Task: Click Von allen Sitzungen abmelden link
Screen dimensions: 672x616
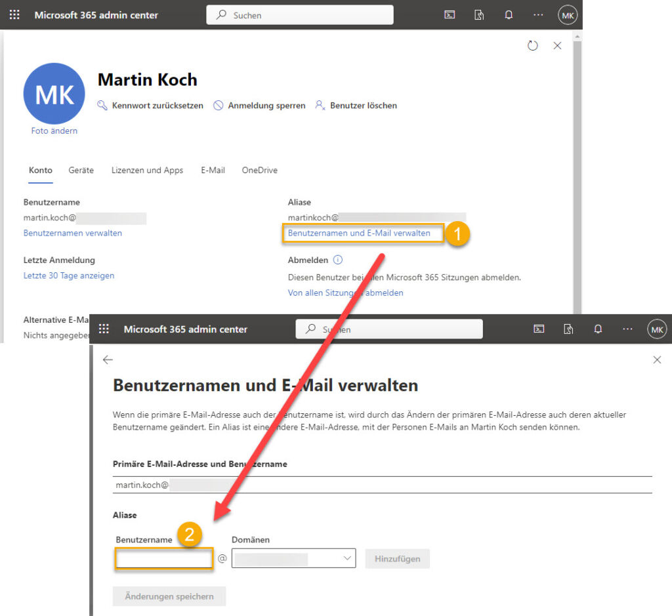Action: pos(345,293)
